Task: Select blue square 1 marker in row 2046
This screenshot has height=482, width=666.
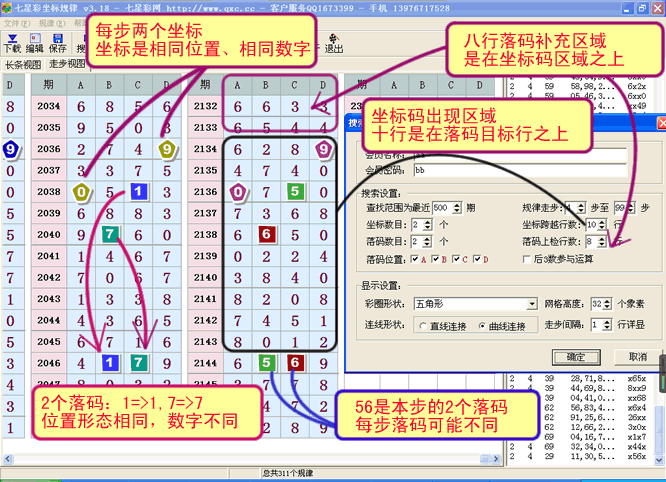Action: pos(110,363)
